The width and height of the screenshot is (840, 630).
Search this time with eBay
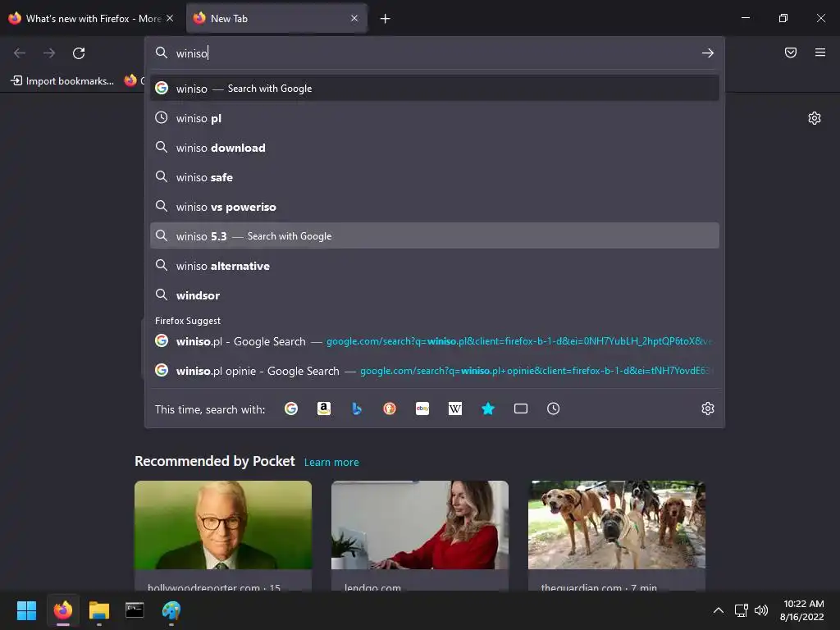[422, 409]
